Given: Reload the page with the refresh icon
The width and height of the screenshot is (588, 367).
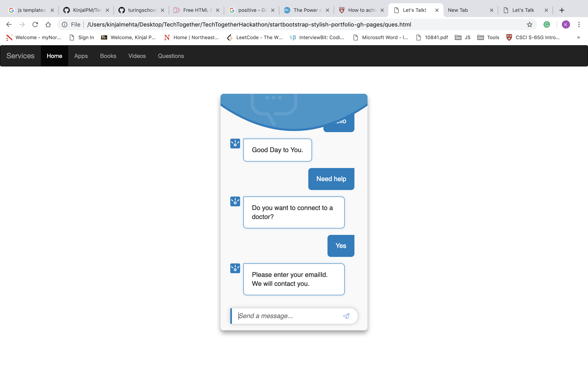Looking at the screenshot, I should click(35, 24).
